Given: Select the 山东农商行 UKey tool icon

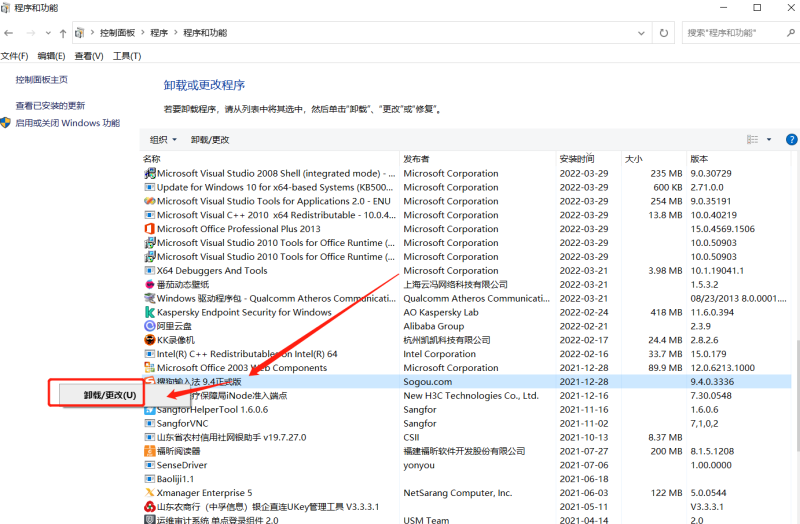Looking at the screenshot, I should click(149, 507).
